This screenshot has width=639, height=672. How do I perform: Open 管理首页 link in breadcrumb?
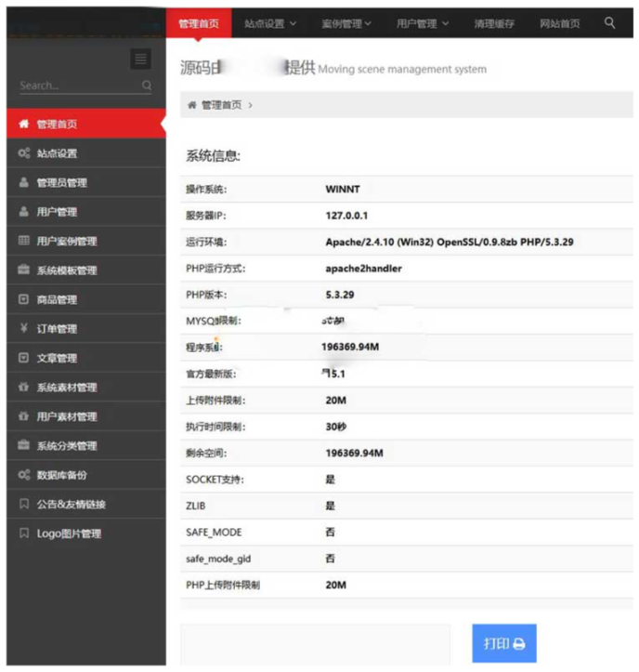pyautogui.click(x=221, y=105)
